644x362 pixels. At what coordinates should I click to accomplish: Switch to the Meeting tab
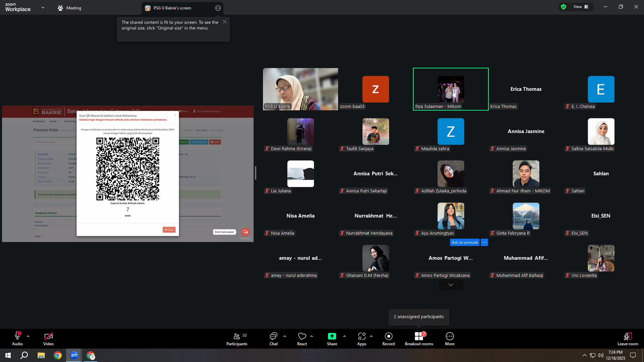pyautogui.click(x=69, y=8)
